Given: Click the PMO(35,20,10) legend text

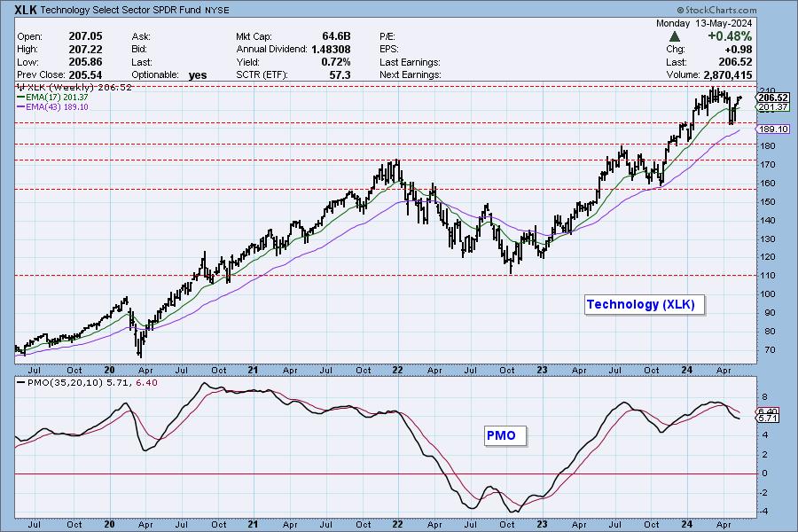Looking at the screenshot, I should (x=65, y=382).
